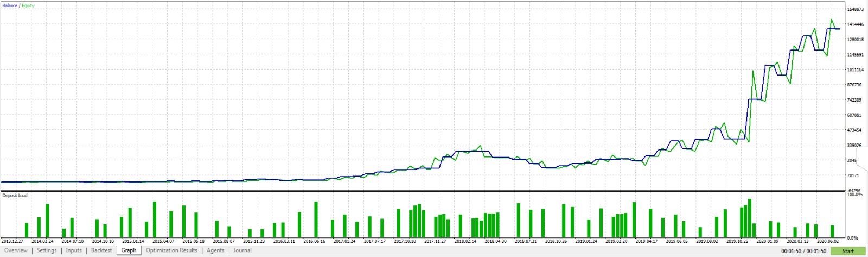Click the 742309 axis value
868x257 pixels.
click(854, 100)
